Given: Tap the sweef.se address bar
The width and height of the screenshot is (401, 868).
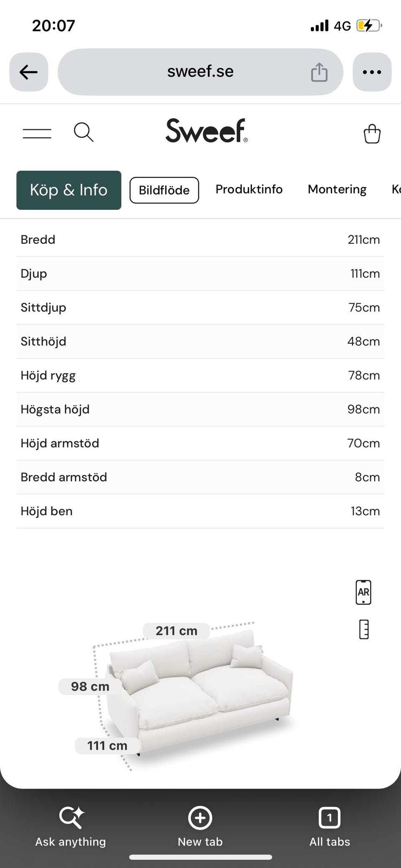Looking at the screenshot, I should coord(200,72).
